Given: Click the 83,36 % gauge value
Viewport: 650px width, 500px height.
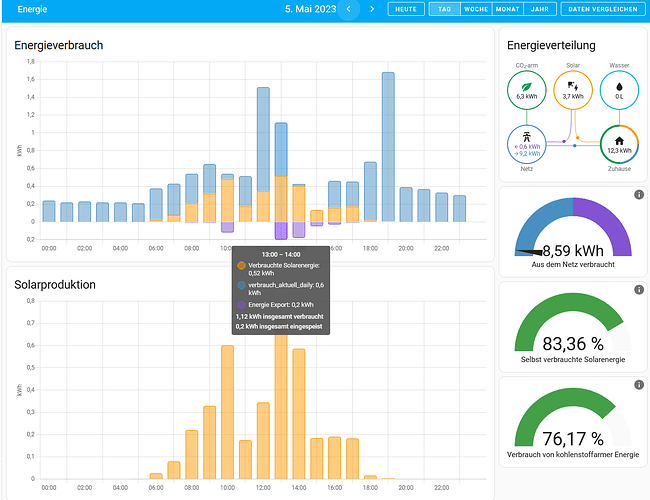Looking at the screenshot, I should point(573,344).
